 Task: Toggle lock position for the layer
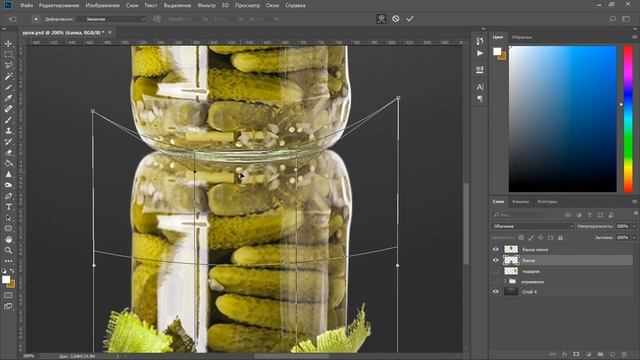(541, 238)
